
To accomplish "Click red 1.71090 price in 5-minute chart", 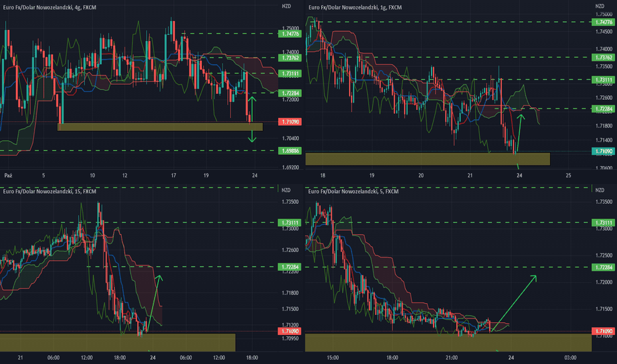I will click(603, 332).
